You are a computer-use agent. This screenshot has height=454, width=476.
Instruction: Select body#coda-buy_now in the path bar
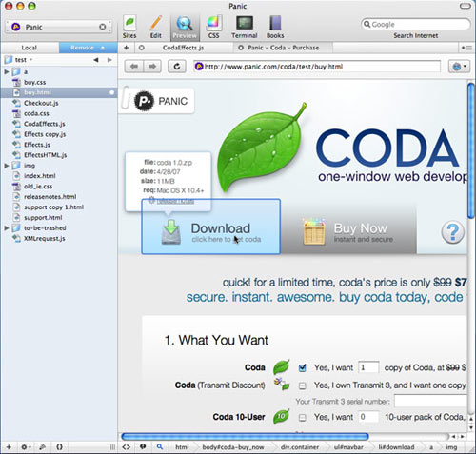(233, 447)
